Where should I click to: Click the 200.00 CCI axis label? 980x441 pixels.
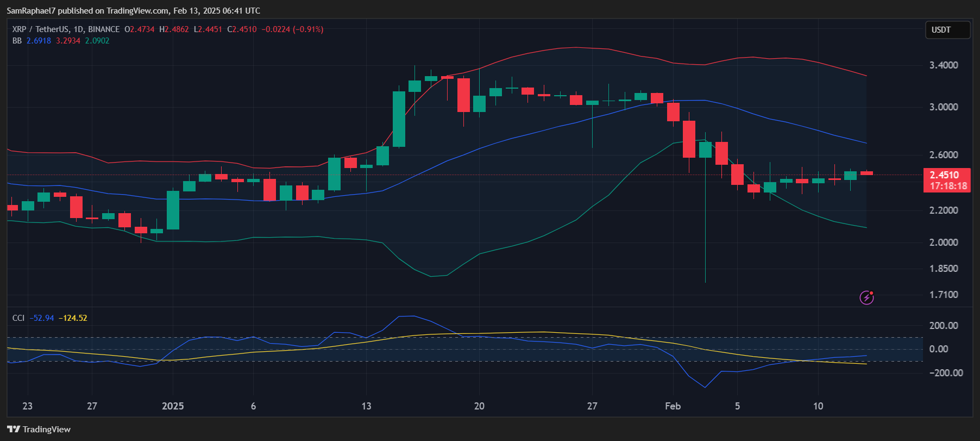tap(944, 326)
